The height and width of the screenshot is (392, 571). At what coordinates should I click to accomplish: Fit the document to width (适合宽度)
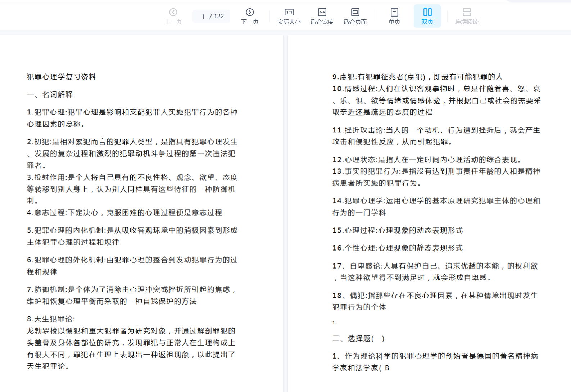pyautogui.click(x=322, y=16)
